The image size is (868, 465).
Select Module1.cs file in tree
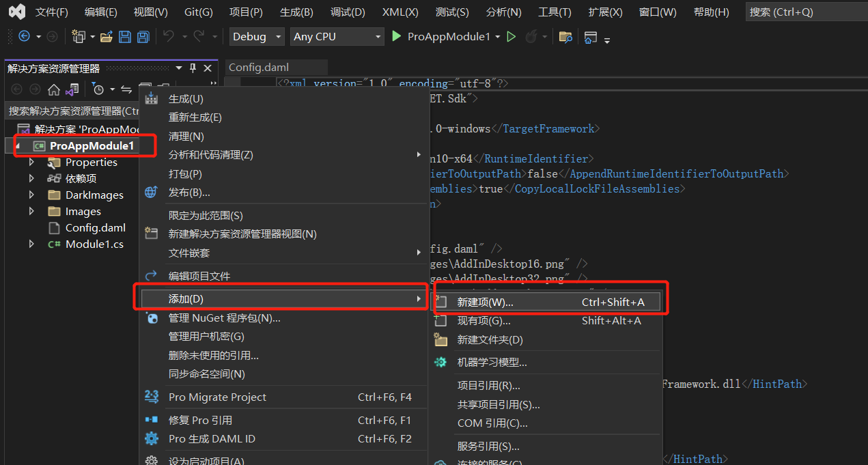[x=94, y=244]
